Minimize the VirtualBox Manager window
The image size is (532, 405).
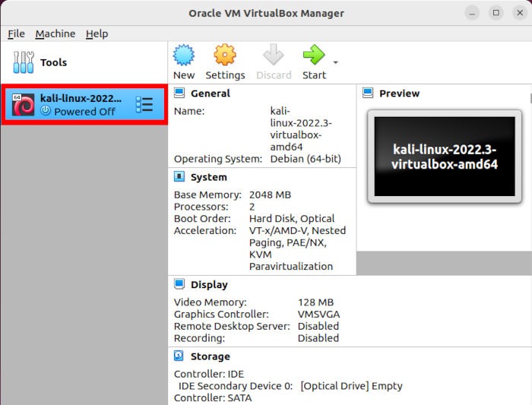click(472, 13)
